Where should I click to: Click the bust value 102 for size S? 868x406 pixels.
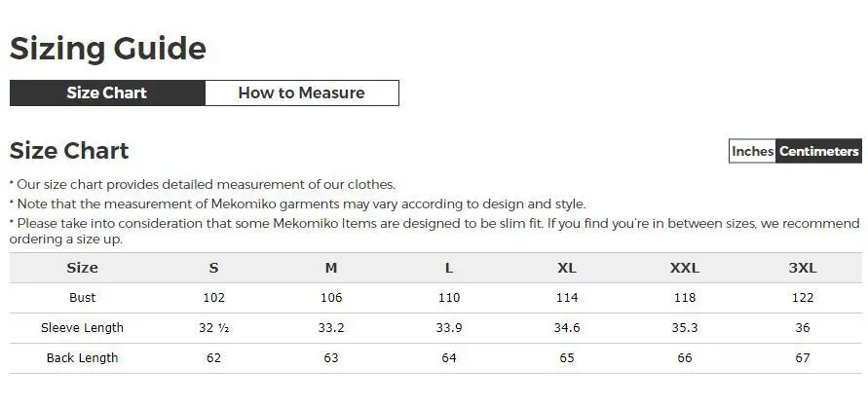pyautogui.click(x=213, y=298)
